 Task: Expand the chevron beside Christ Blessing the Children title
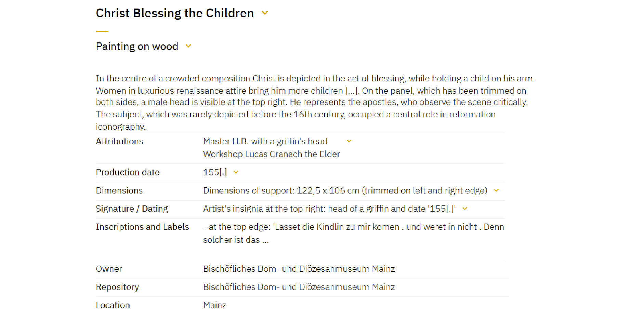(265, 13)
